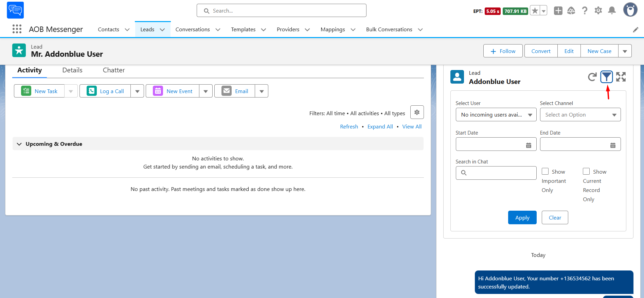
Task: Switch to the Chatter tab
Action: [x=114, y=70]
